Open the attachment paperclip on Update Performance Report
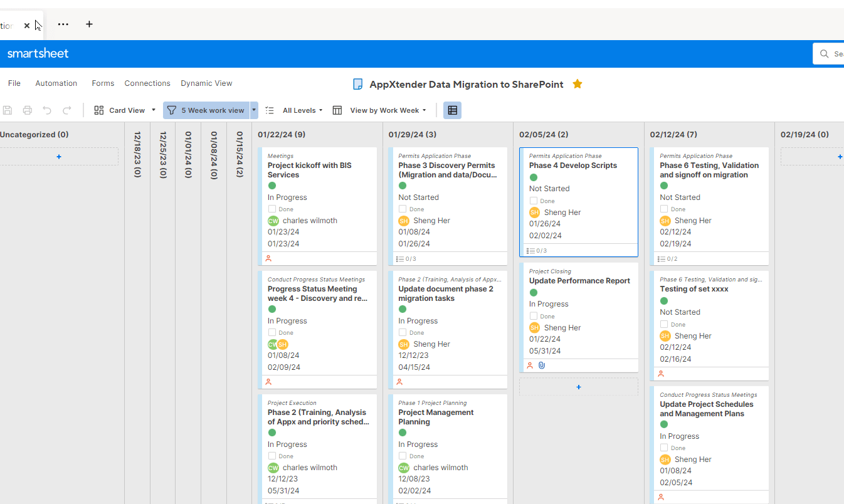 point(542,365)
